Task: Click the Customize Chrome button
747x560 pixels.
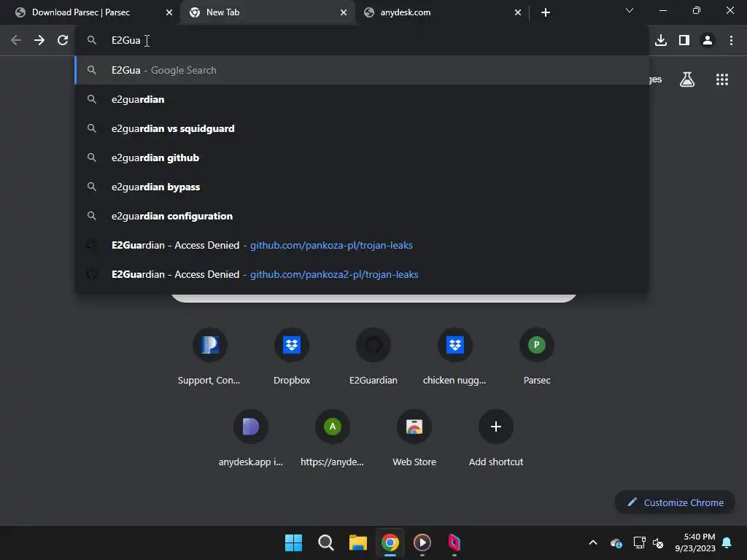Action: click(x=675, y=502)
